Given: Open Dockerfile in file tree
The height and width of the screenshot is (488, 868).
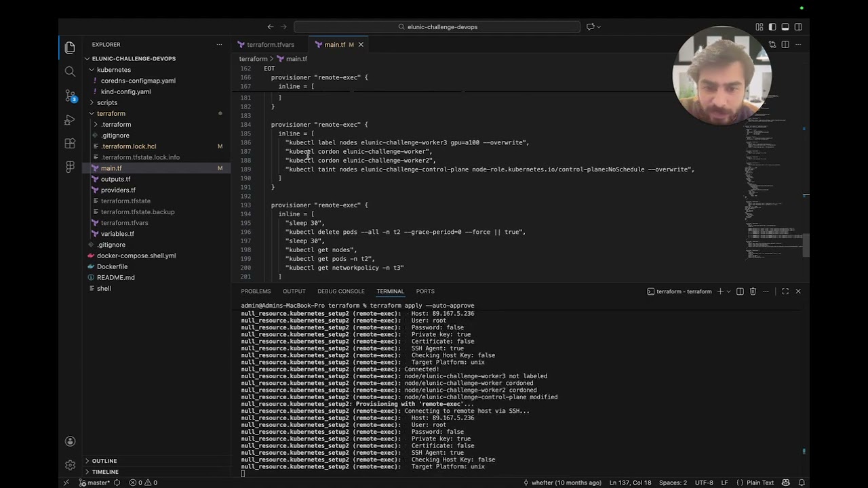Looking at the screenshot, I should (112, 266).
